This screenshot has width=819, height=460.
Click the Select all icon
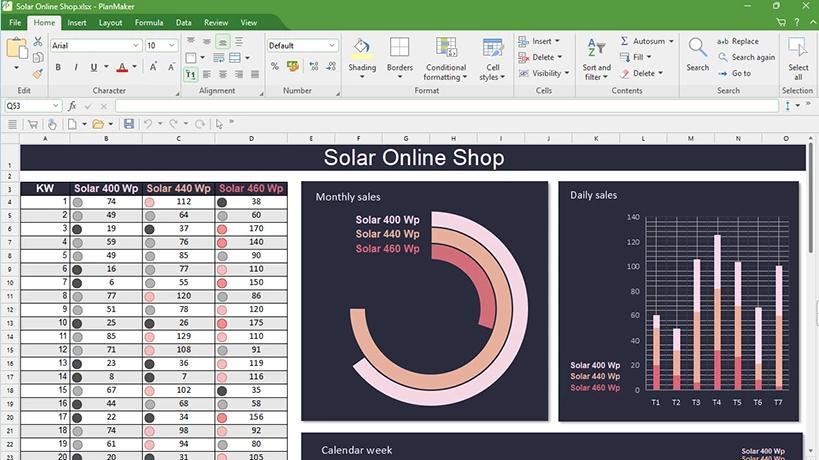coord(798,48)
